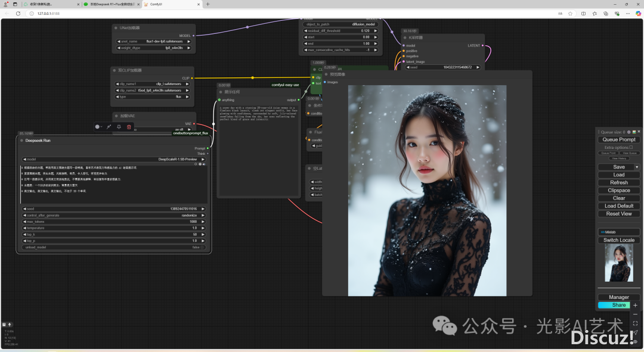This screenshot has height=352, width=644.
Task: Refresh the browser page
Action: pos(18,14)
